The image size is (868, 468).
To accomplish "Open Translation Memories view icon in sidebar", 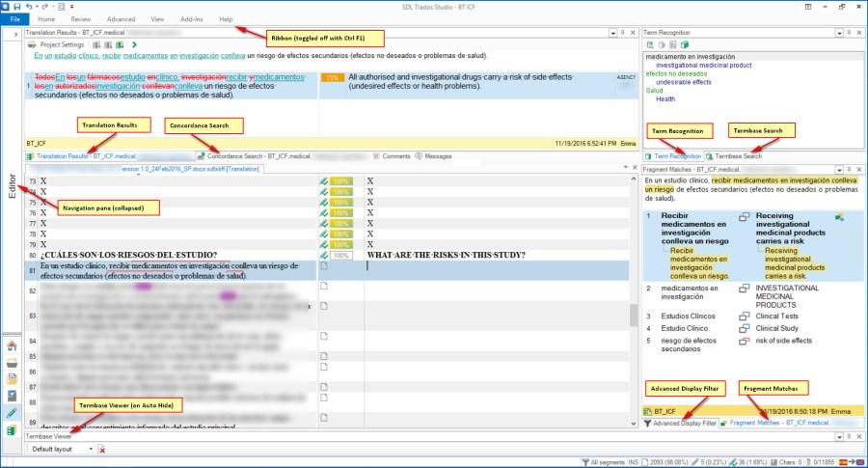I will pos(12,429).
